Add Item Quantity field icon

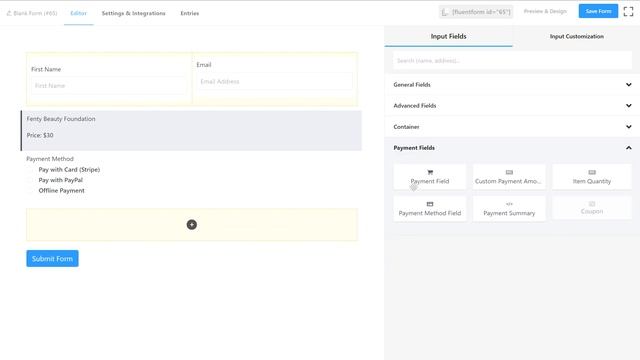592,172
